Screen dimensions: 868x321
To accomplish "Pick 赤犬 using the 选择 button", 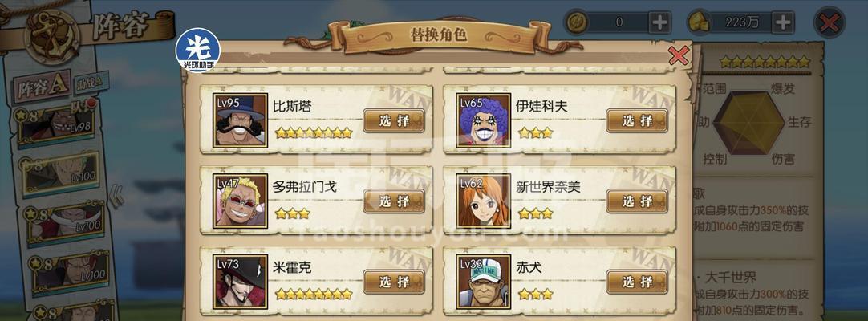I will [x=637, y=282].
